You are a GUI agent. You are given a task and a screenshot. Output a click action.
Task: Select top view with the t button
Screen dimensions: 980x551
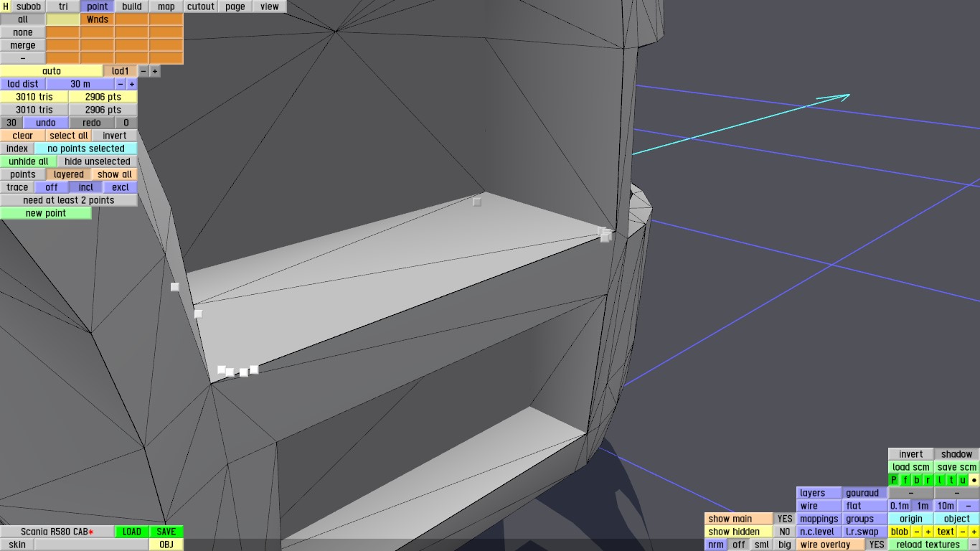[x=951, y=480]
